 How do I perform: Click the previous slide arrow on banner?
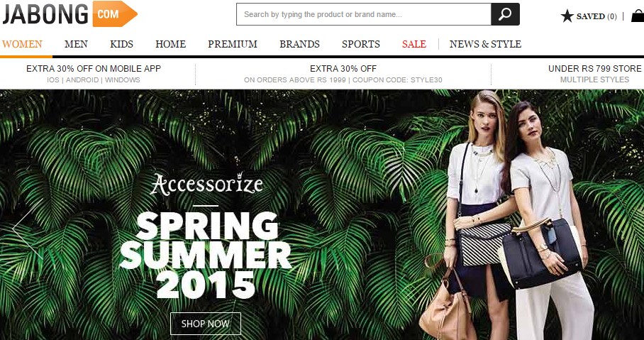(x=28, y=229)
